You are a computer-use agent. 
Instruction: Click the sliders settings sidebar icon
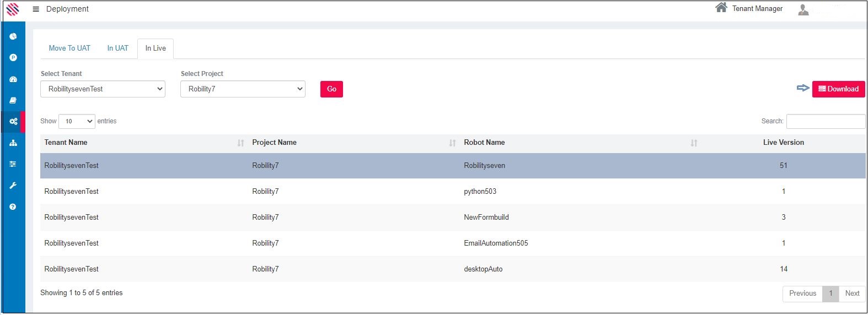pyautogui.click(x=13, y=164)
